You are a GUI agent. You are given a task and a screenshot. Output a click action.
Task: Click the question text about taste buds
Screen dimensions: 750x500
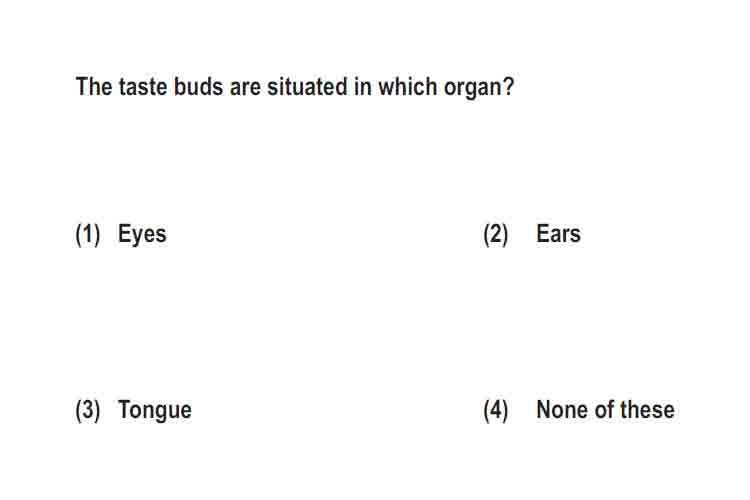tap(295, 88)
